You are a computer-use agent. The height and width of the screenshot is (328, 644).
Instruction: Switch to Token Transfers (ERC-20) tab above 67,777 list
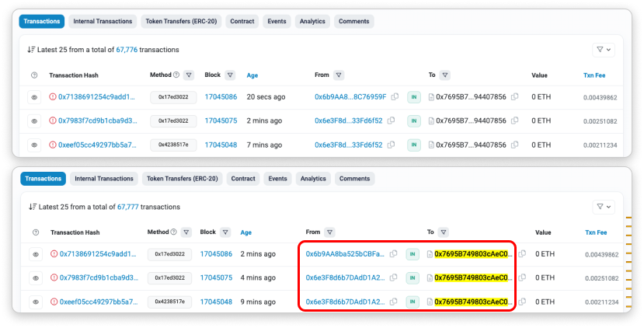point(183,179)
